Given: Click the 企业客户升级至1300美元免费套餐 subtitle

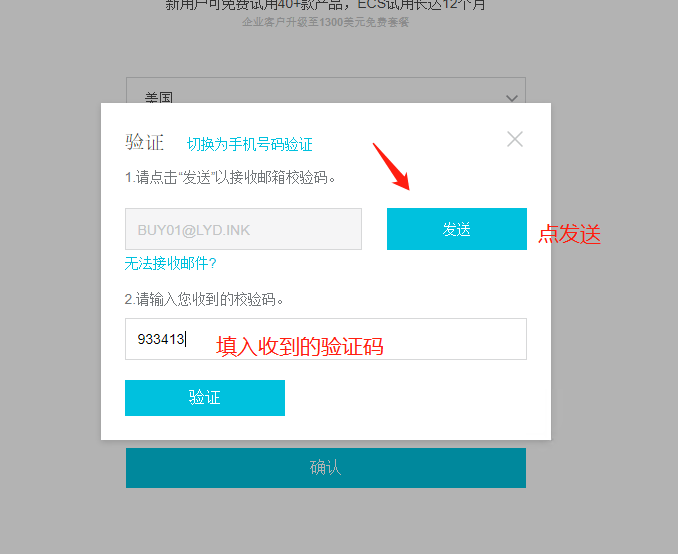Looking at the screenshot, I should click(x=326, y=22).
